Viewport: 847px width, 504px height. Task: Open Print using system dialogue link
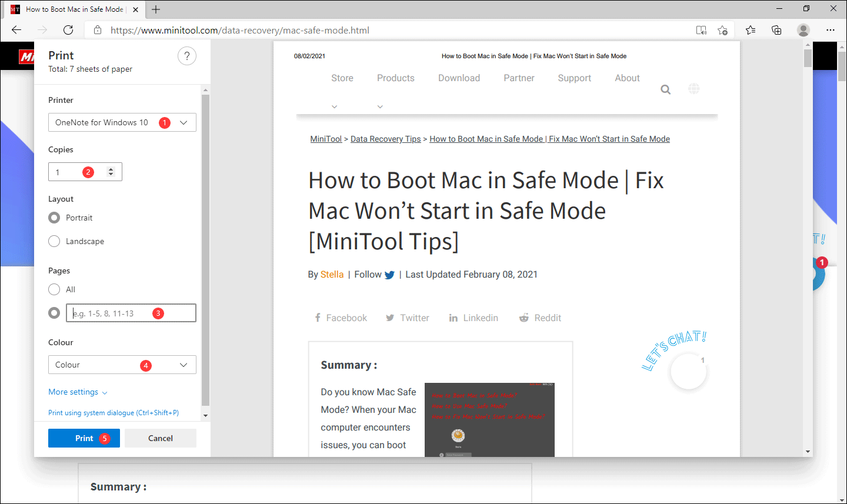click(114, 413)
